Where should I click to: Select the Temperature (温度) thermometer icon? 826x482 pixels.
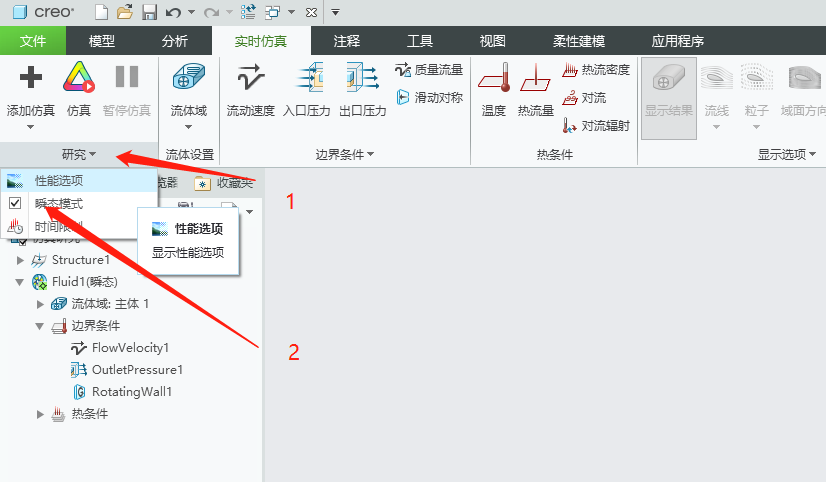click(494, 78)
